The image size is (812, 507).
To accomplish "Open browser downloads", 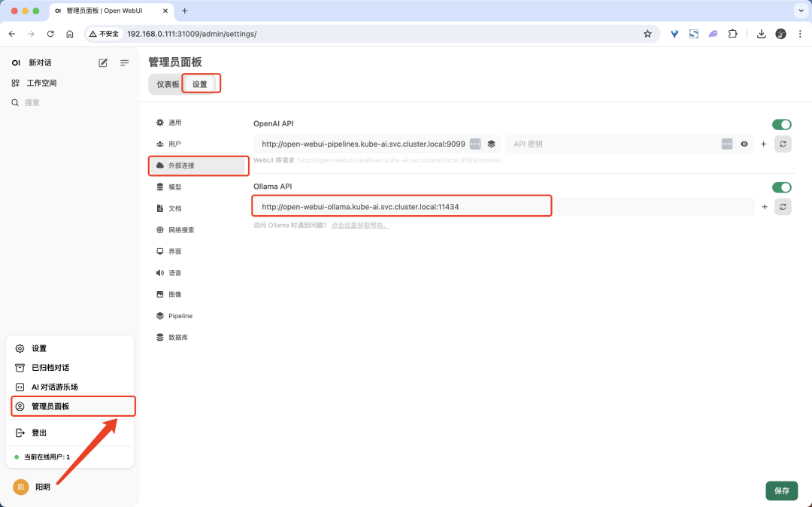I will pyautogui.click(x=761, y=34).
